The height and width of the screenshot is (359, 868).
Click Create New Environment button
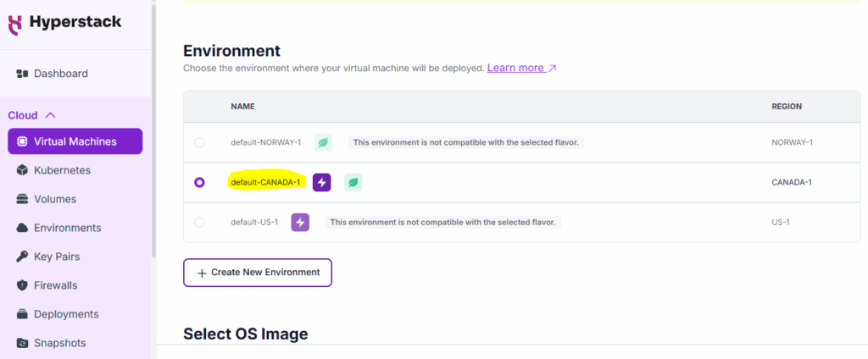click(258, 273)
